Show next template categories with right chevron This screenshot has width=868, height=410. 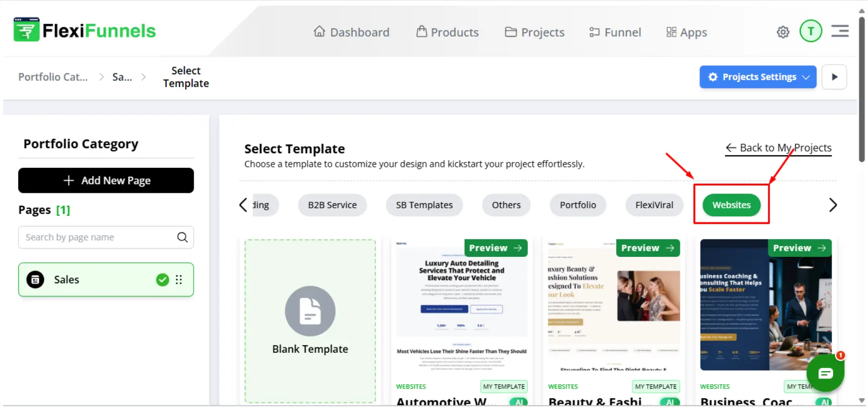click(x=833, y=205)
